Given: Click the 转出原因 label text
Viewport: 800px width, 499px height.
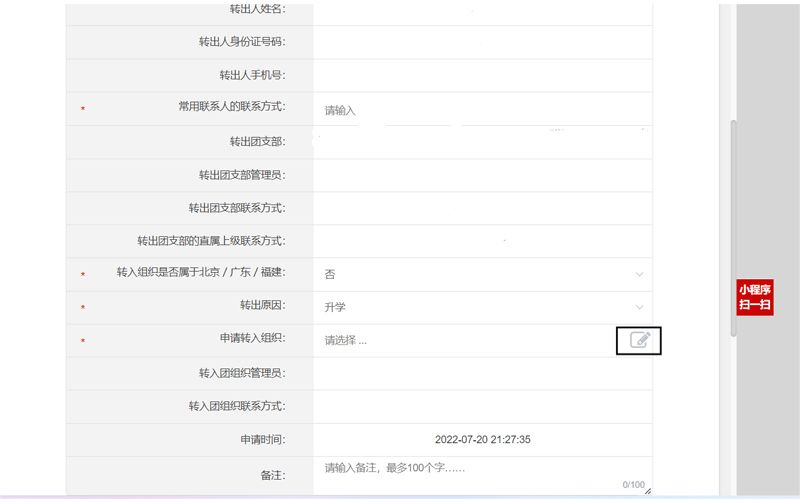Looking at the screenshot, I should pyautogui.click(x=262, y=305).
